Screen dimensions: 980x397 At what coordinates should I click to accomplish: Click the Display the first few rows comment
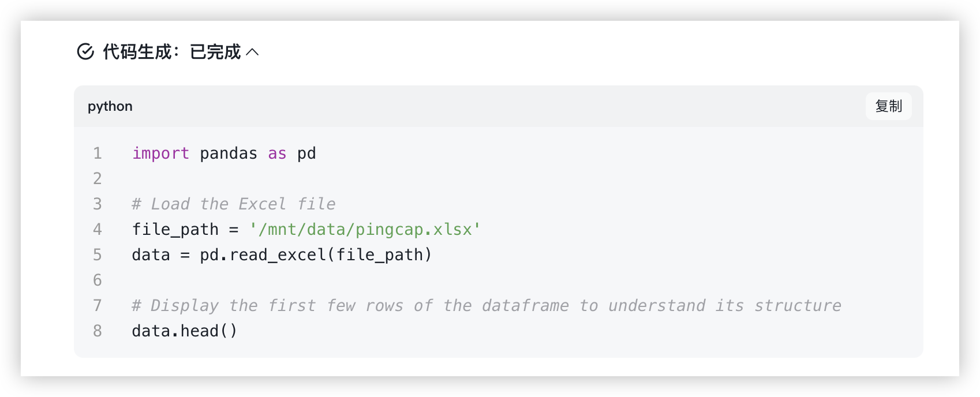tap(486, 306)
